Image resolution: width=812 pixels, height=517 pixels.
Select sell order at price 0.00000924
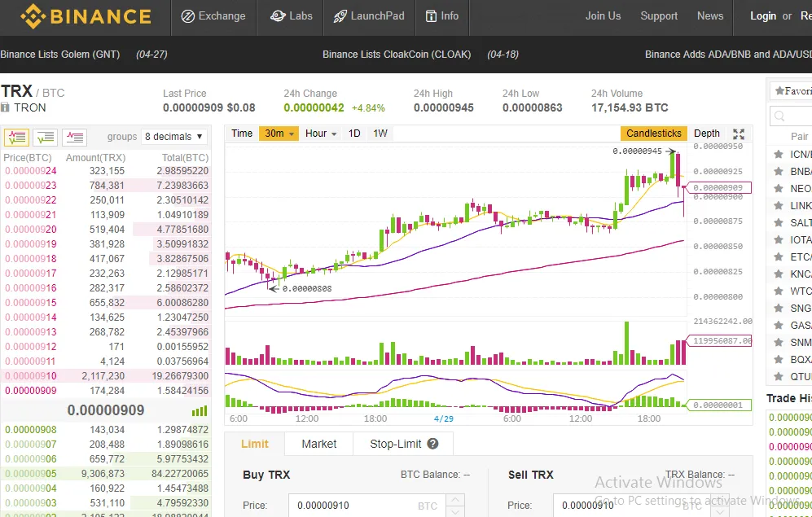[106, 171]
